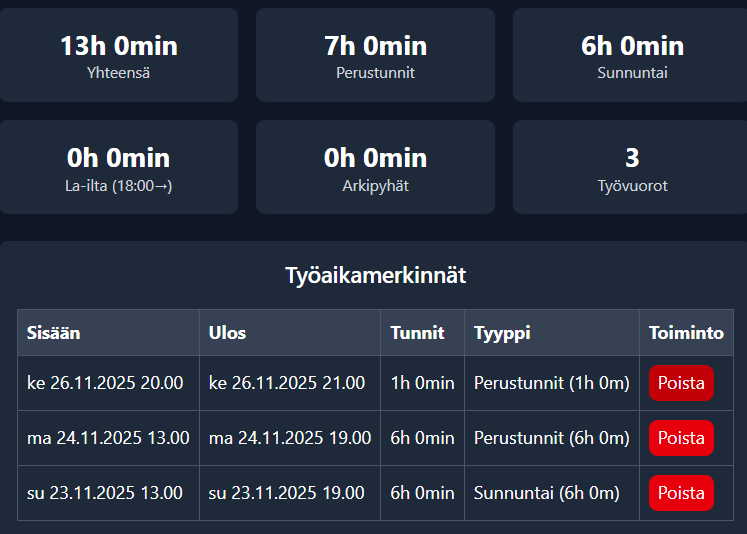747x534 pixels.
Task: Click the Tunnit column header
Action: coord(417,333)
